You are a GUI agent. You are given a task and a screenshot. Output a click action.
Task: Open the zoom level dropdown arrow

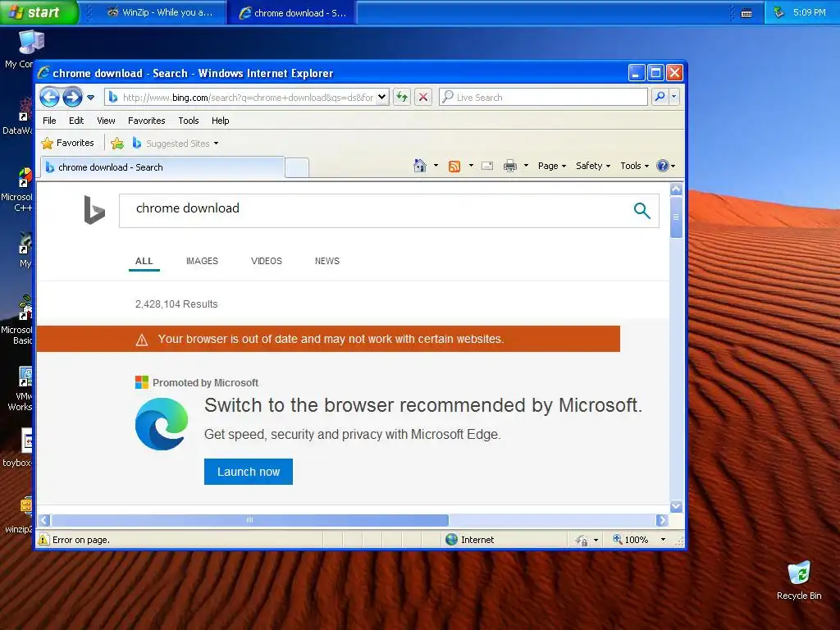663,540
